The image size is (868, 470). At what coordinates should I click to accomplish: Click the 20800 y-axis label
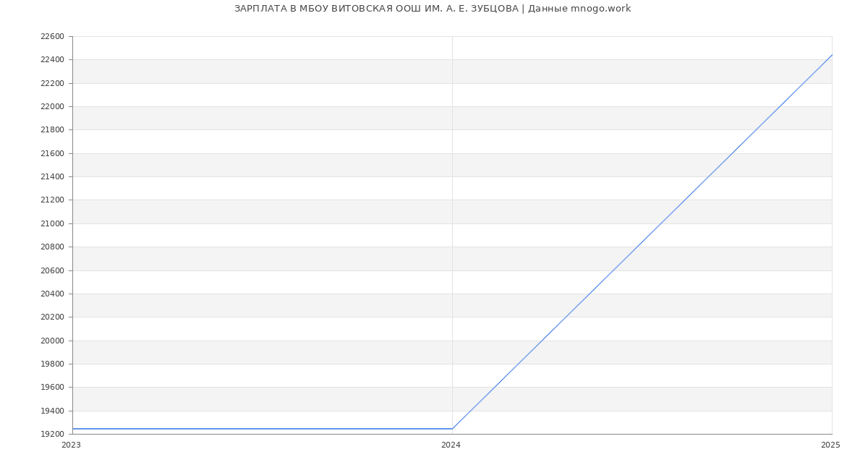tap(52, 247)
